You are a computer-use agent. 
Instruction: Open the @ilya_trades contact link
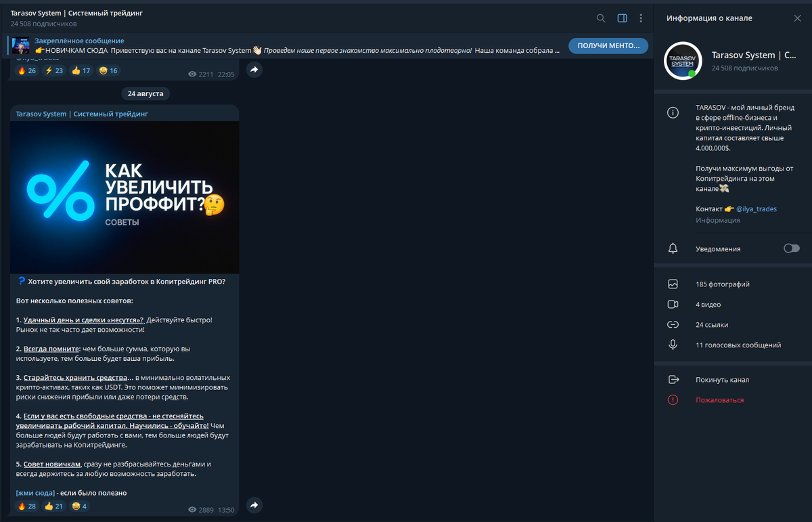point(757,209)
